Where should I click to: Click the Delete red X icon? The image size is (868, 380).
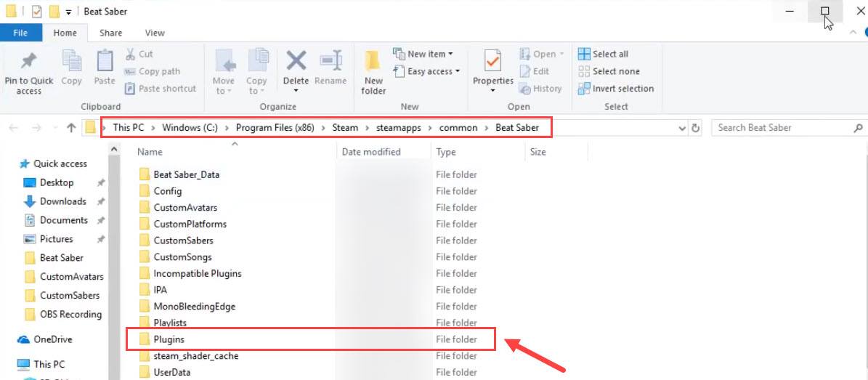click(296, 62)
